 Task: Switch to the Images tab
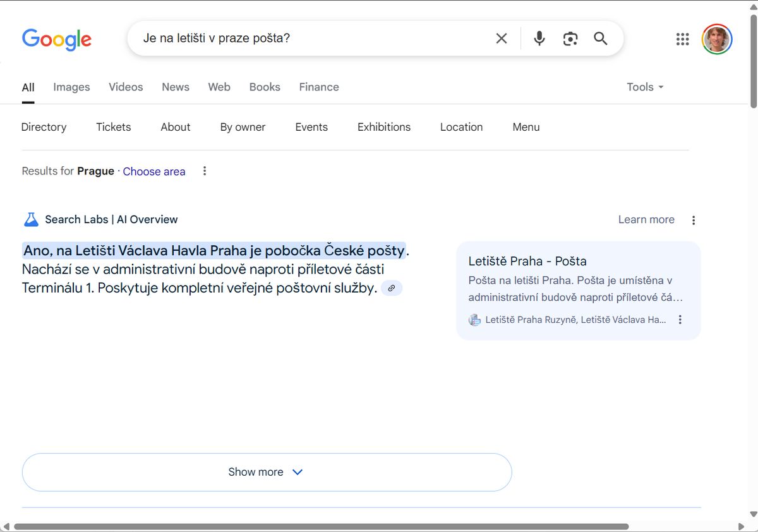71,87
